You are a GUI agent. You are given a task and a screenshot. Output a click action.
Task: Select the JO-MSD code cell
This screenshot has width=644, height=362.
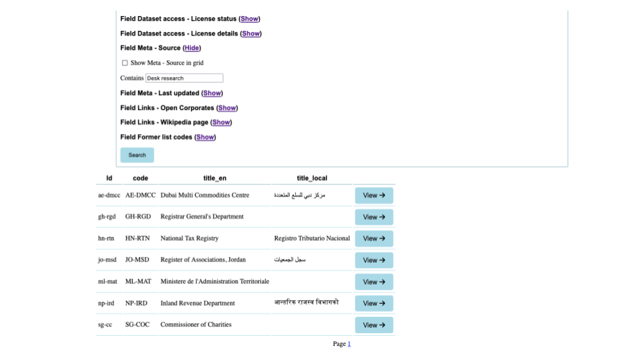[138, 260]
